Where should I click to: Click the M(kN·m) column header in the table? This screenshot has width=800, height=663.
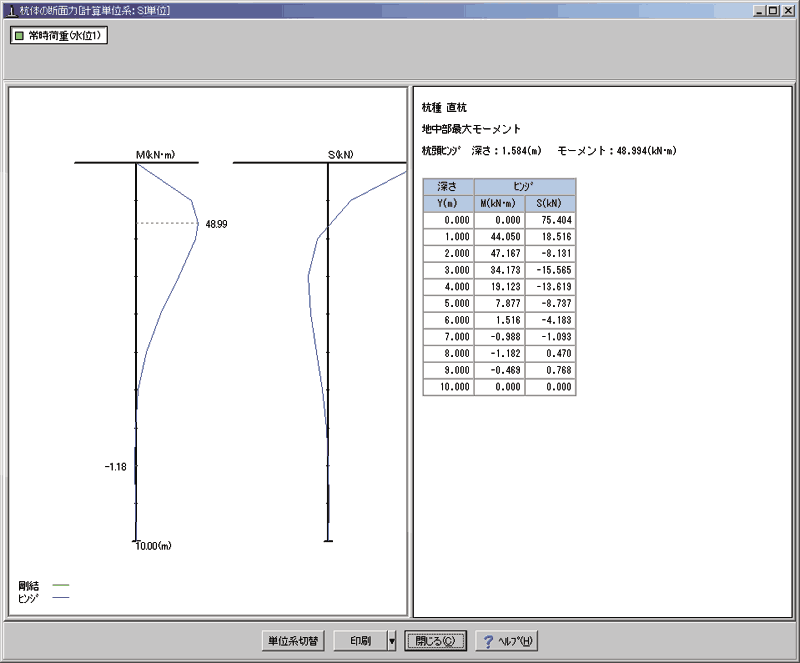pos(499,204)
